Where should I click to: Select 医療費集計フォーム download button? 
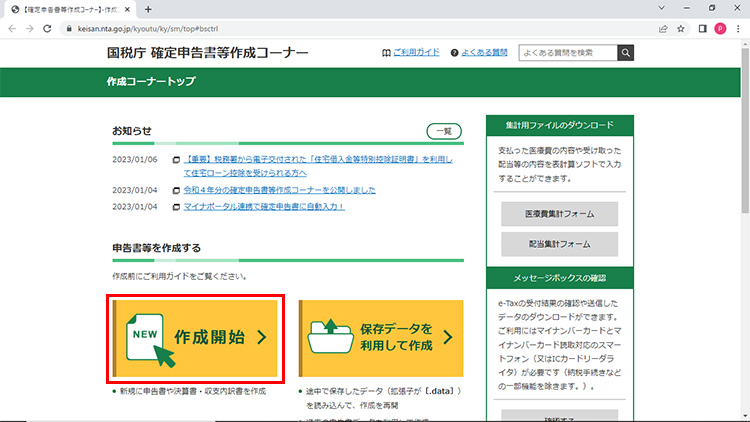coord(559,213)
